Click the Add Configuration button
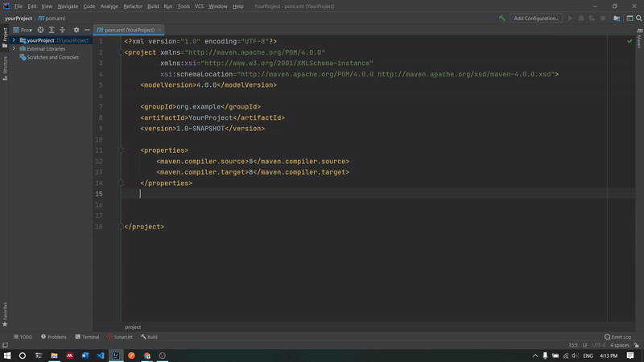644x362 pixels. click(x=536, y=18)
